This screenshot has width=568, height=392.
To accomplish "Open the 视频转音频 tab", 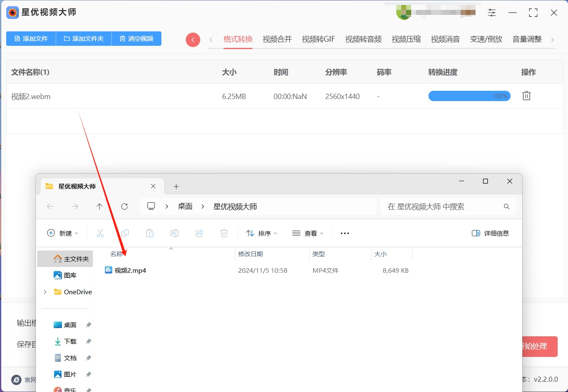I will pyautogui.click(x=363, y=39).
